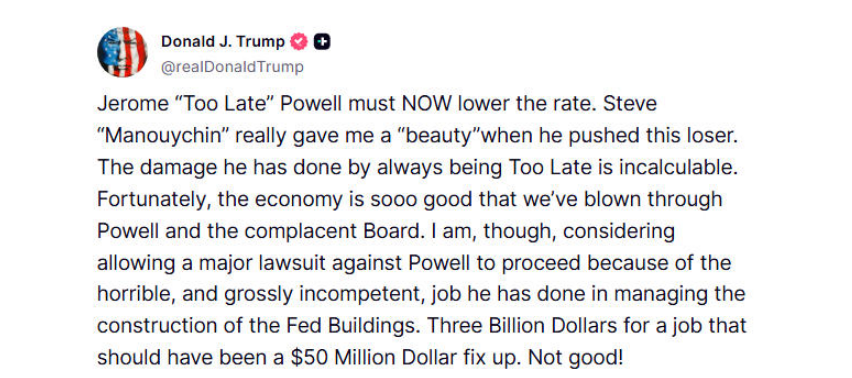852x378 pixels.
Task: Click the pink verified checkmark badge
Action: tap(299, 42)
